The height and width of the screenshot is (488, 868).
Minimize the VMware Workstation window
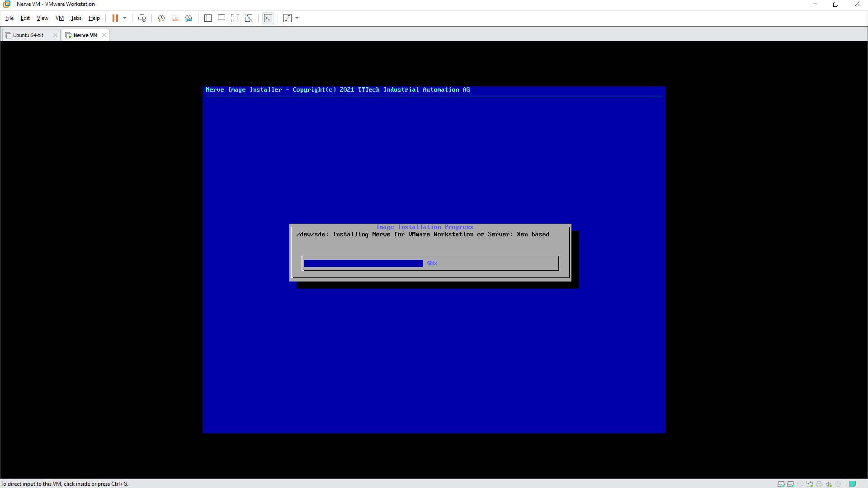tap(815, 4)
